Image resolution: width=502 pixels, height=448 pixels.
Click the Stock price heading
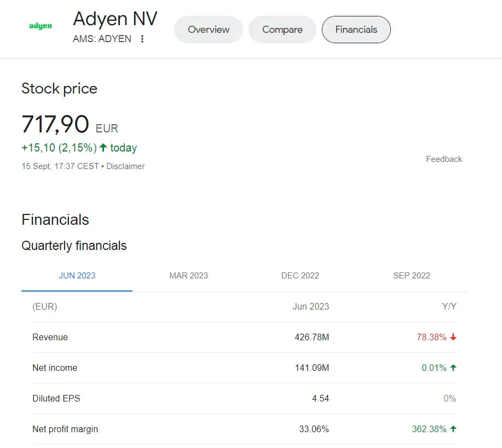point(59,89)
